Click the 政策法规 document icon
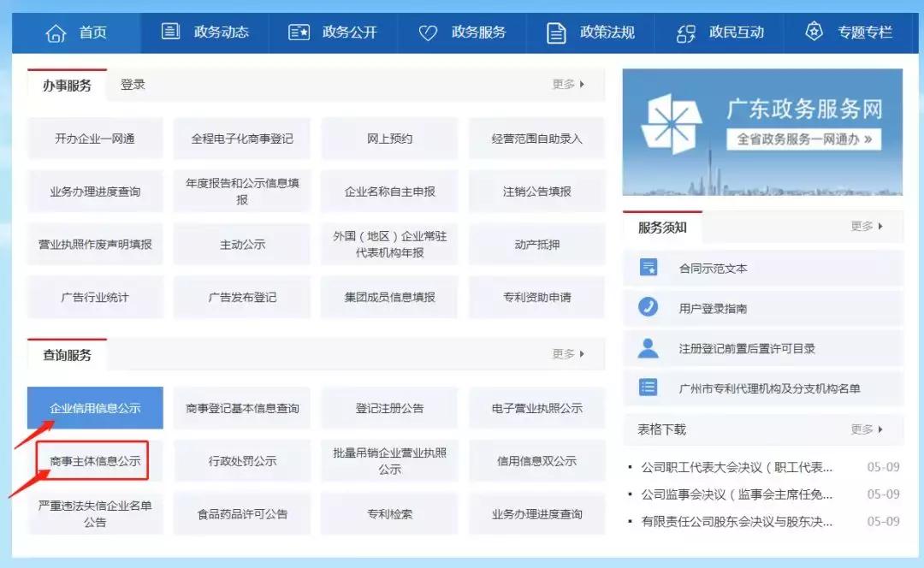 [x=556, y=33]
